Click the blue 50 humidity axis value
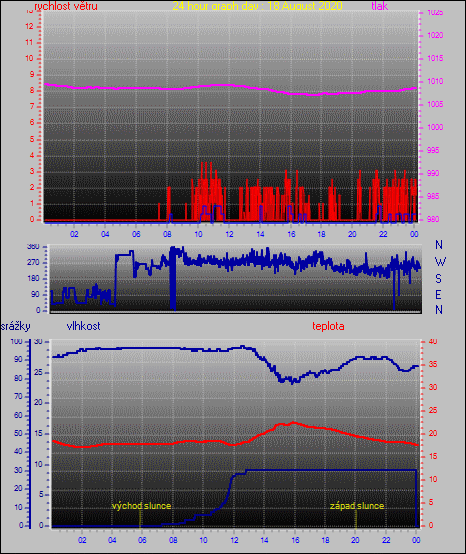This screenshot has height=554, width=466. [18, 433]
